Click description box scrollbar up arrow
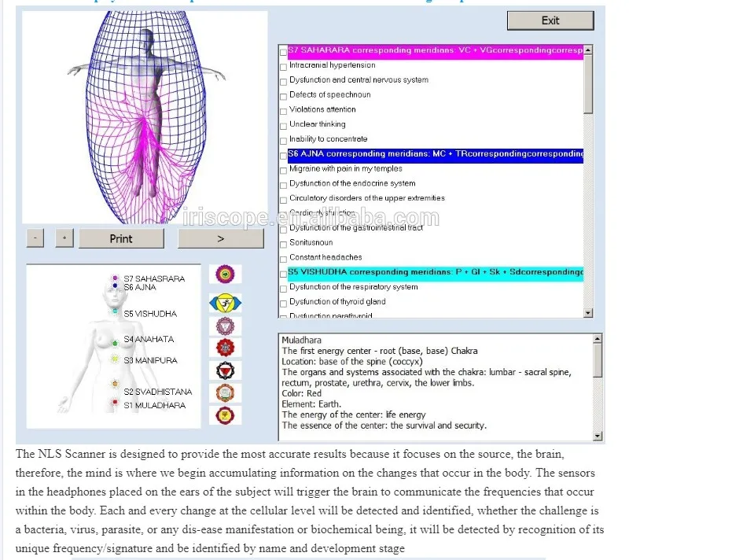Viewport: 754px width, 560px height. 598,339
